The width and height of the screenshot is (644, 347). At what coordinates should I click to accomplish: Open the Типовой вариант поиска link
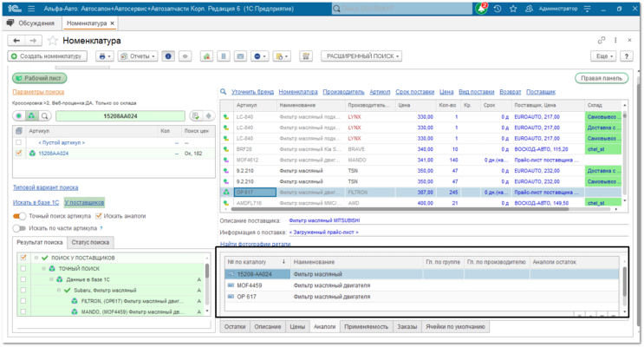pyautogui.click(x=45, y=187)
